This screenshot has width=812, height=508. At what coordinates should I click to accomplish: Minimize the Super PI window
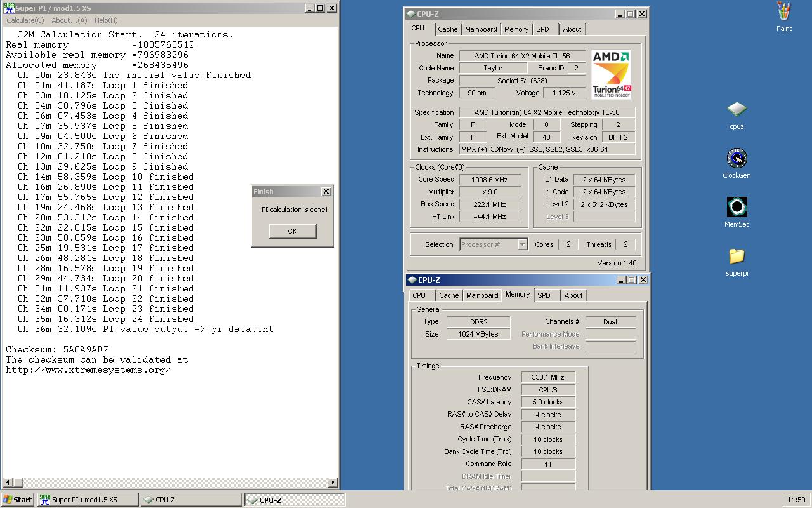[310, 8]
